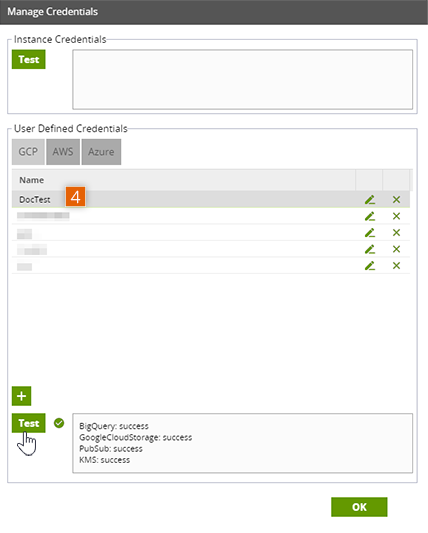This screenshot has width=428, height=533.
Task: Click the delete X in the last credential row
Action: pos(396,266)
